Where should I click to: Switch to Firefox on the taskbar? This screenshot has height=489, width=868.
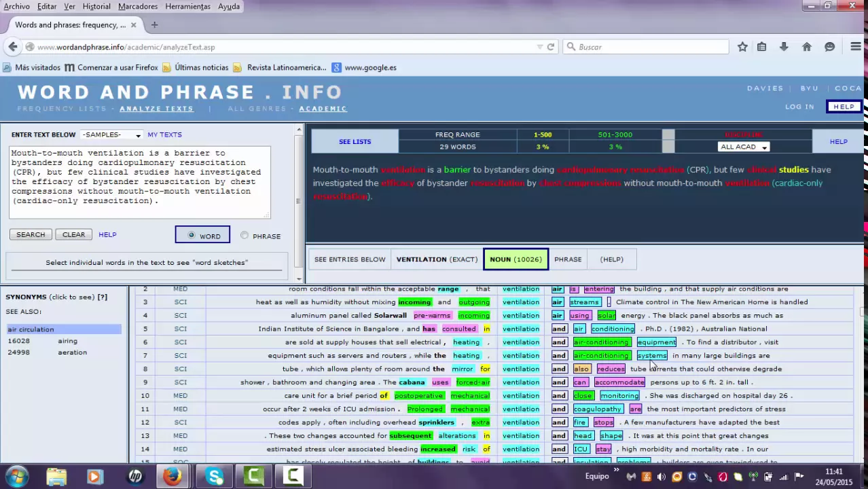pyautogui.click(x=173, y=476)
